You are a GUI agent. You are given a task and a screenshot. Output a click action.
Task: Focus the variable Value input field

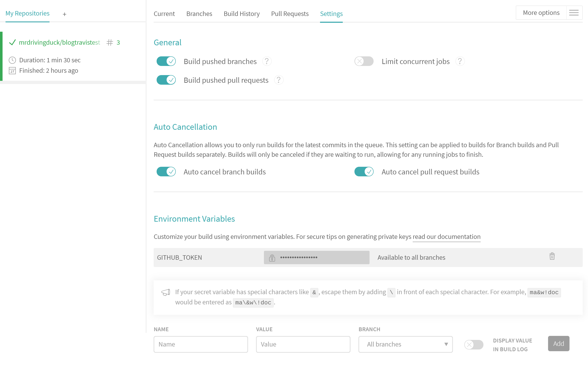[x=303, y=344]
